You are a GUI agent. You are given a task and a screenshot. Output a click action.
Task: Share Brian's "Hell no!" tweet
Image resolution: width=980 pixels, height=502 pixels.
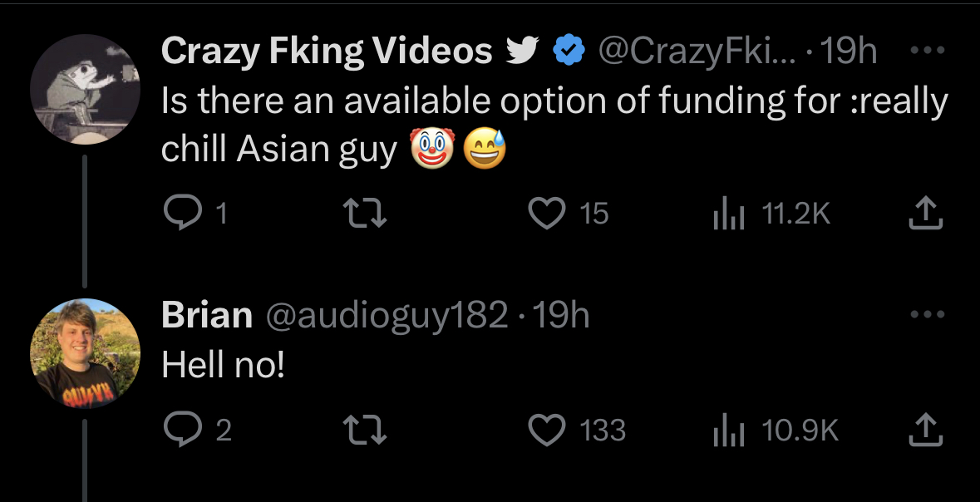[x=926, y=430]
